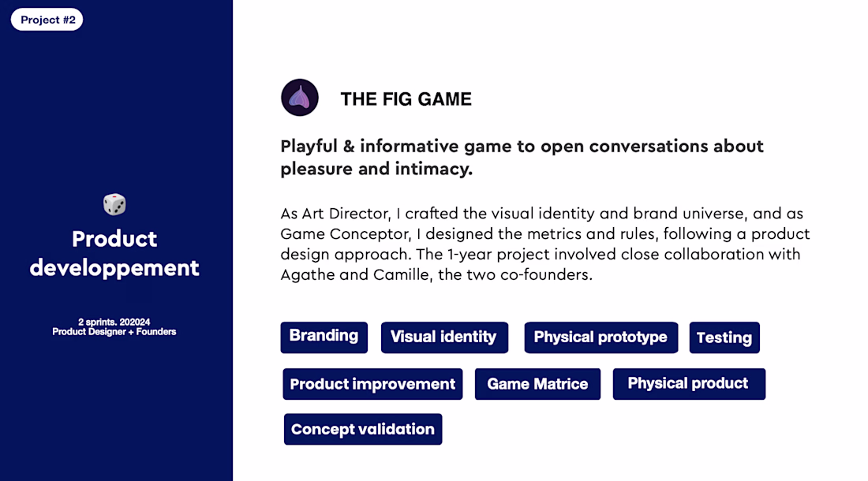Click the 2 sprints. 202024 text
This screenshot has width=868, height=481.
(x=114, y=322)
